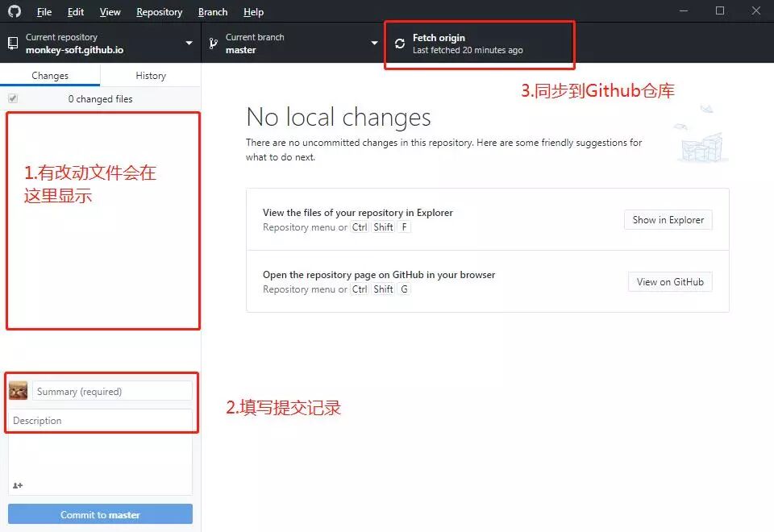Open the View menu
The height and width of the screenshot is (532, 774).
point(110,12)
